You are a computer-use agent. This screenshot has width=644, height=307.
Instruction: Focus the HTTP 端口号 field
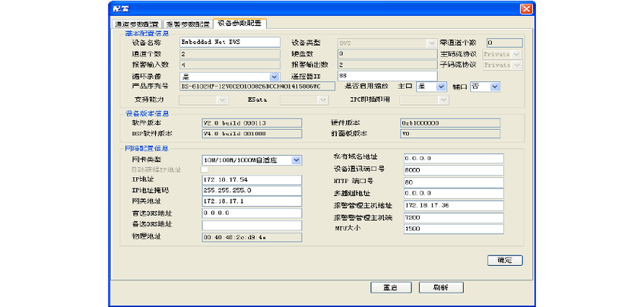click(x=453, y=182)
